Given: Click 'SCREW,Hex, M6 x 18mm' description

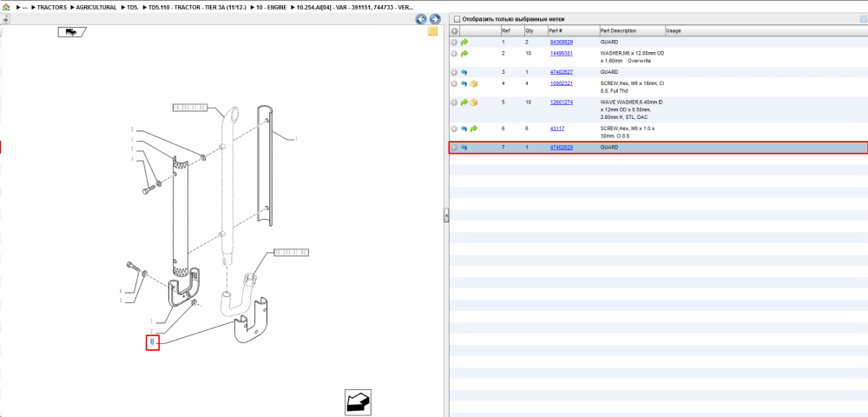Looking at the screenshot, I should point(632,87).
